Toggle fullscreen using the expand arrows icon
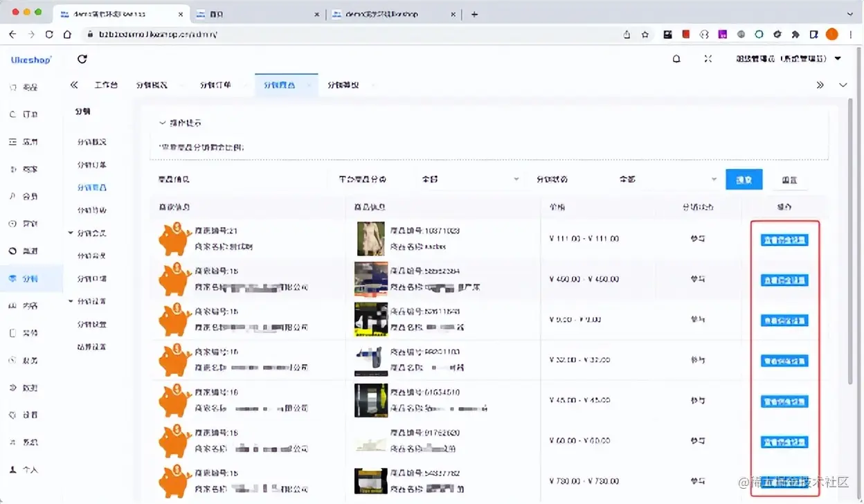The image size is (864, 504). (708, 59)
